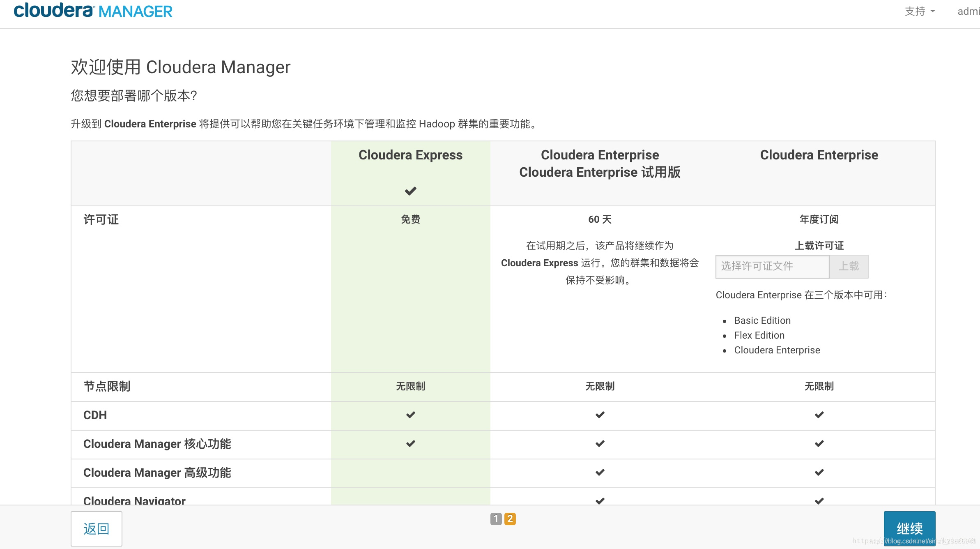Select the Cloudera Express edition column

point(410,155)
